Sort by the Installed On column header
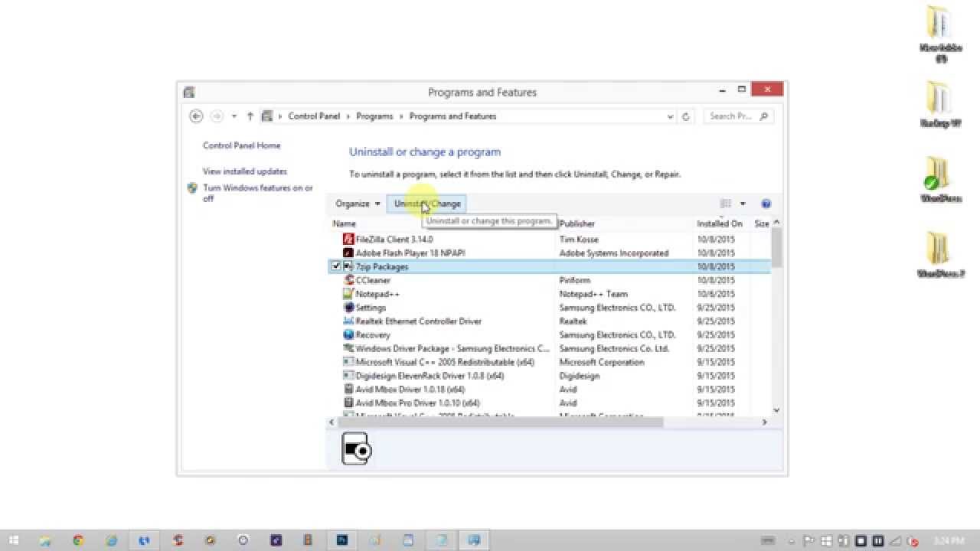The image size is (980, 551). point(720,223)
